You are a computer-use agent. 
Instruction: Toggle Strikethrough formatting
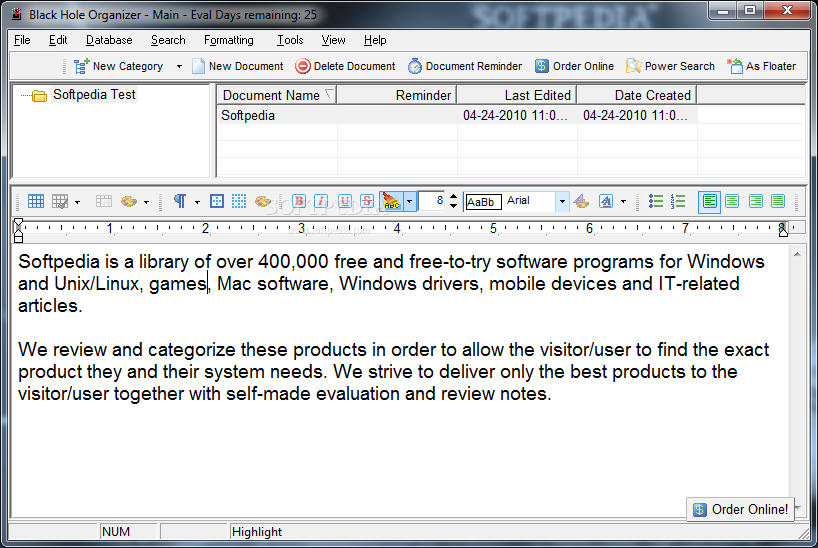tap(367, 201)
